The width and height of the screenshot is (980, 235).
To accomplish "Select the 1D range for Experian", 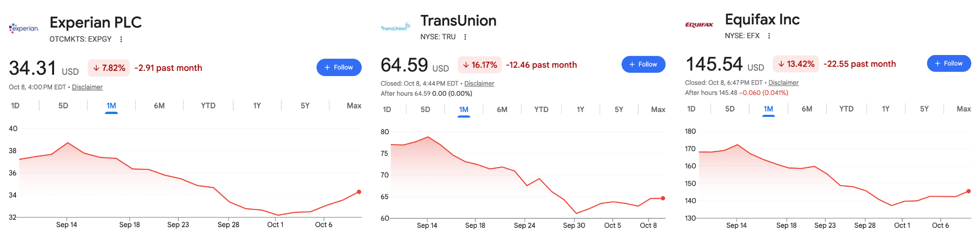I will [x=15, y=106].
